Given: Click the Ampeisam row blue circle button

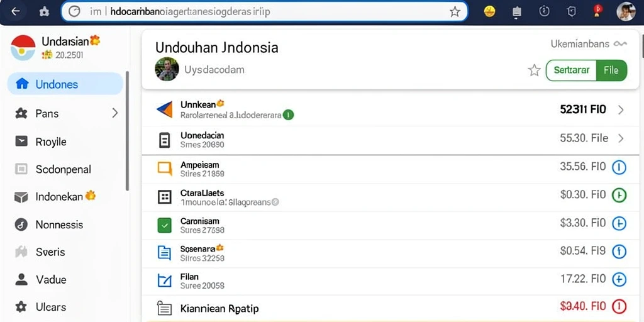Looking at the screenshot, I should [x=619, y=167].
